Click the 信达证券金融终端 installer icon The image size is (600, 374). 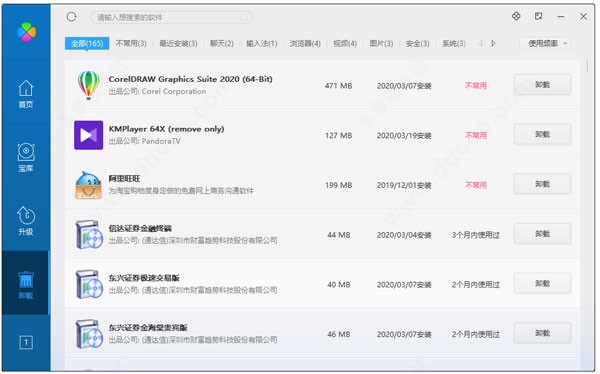pyautogui.click(x=88, y=235)
